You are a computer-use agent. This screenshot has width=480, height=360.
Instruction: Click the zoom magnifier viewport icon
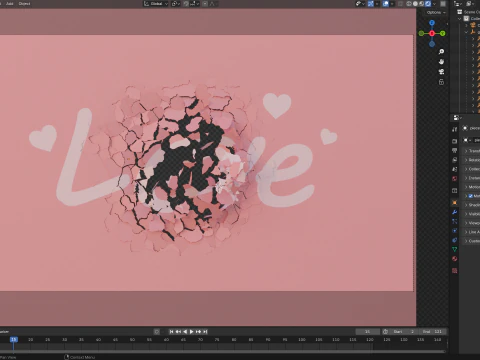441,52
